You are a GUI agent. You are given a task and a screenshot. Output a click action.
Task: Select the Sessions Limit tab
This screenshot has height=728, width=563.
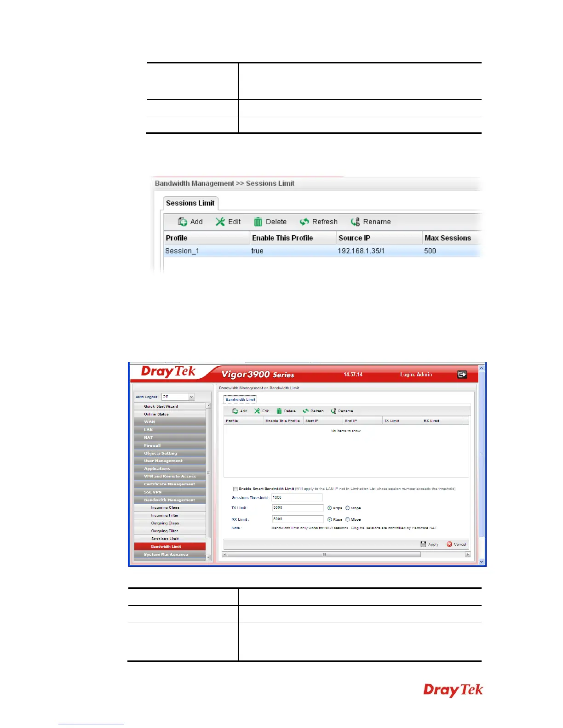190,203
